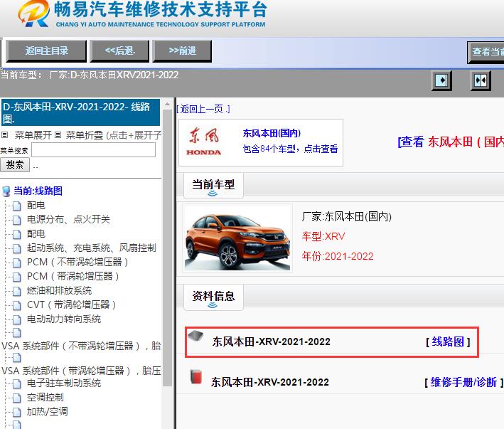
Task: Click the 厂家:东风本田(国内) text
Action: click(x=346, y=217)
